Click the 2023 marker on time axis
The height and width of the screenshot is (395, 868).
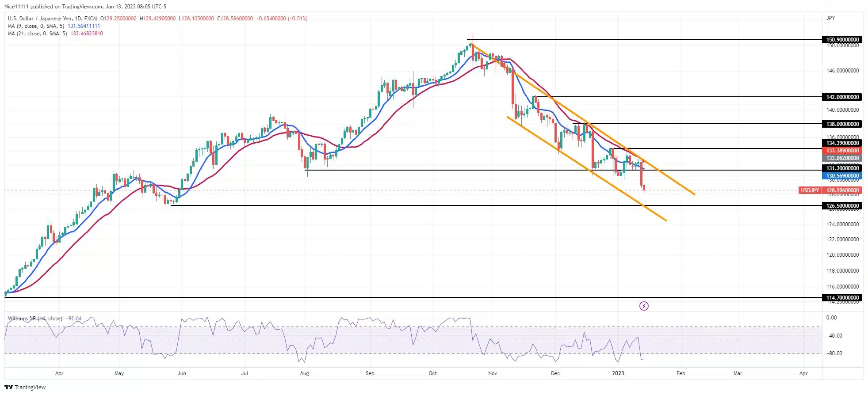click(x=618, y=373)
